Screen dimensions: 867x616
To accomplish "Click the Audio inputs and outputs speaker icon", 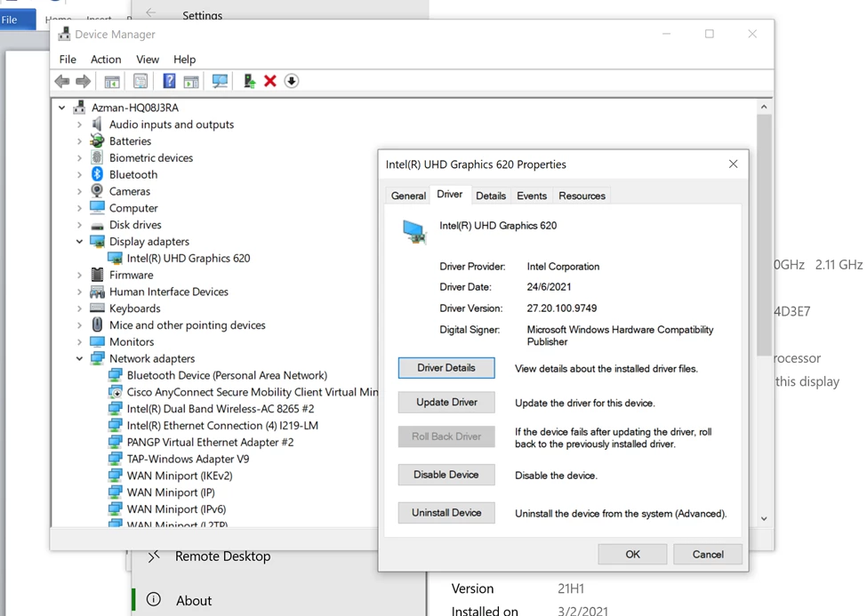I will pyautogui.click(x=97, y=124).
